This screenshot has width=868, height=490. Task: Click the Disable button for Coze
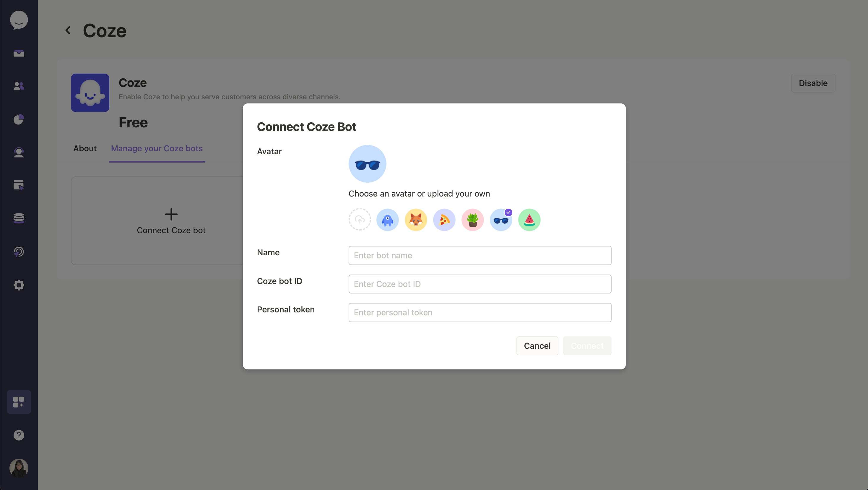point(813,83)
